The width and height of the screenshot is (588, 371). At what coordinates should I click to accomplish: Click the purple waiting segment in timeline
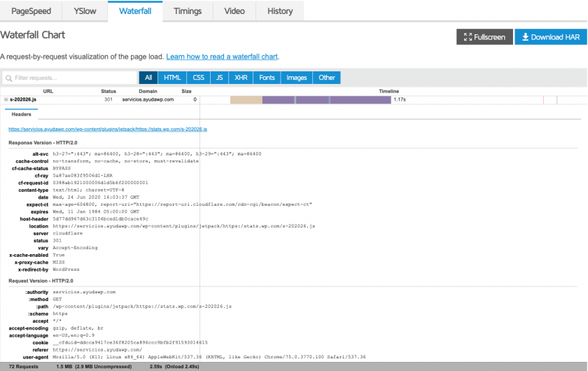tap(325, 100)
